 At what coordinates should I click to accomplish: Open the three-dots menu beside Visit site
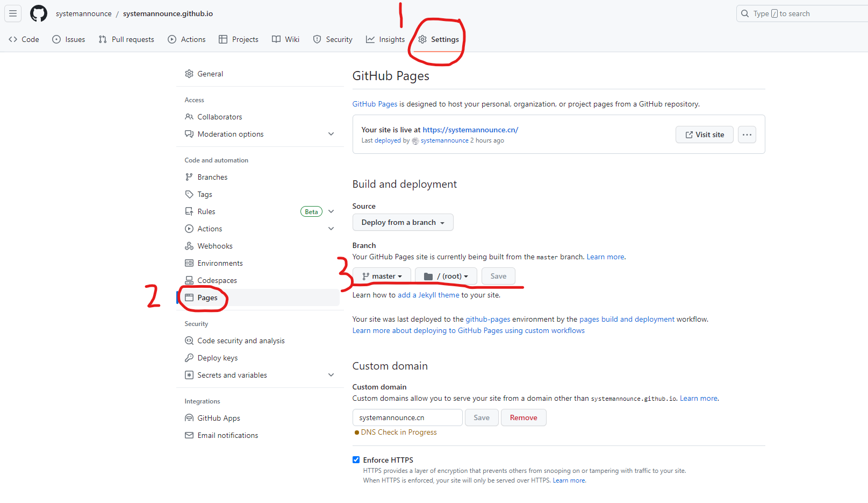tap(747, 134)
